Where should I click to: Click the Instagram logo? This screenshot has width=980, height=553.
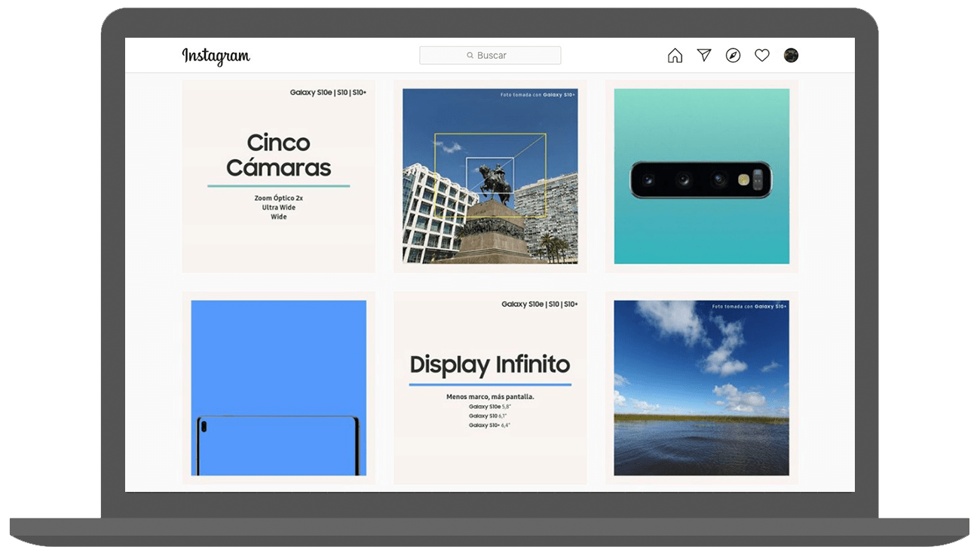point(216,56)
